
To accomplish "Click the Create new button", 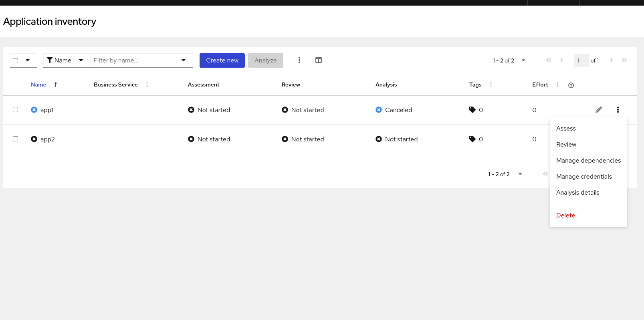I will [222, 60].
